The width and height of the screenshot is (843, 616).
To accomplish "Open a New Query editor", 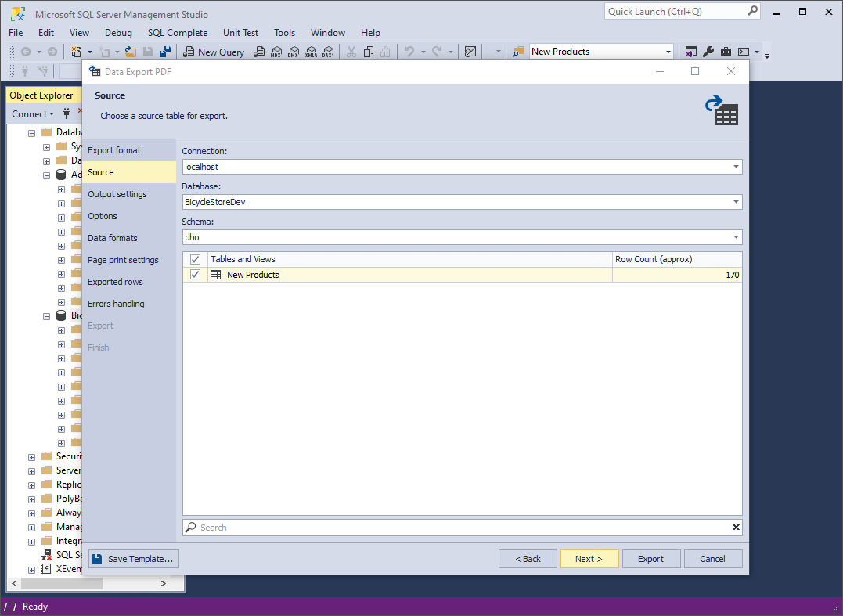I will coord(214,52).
